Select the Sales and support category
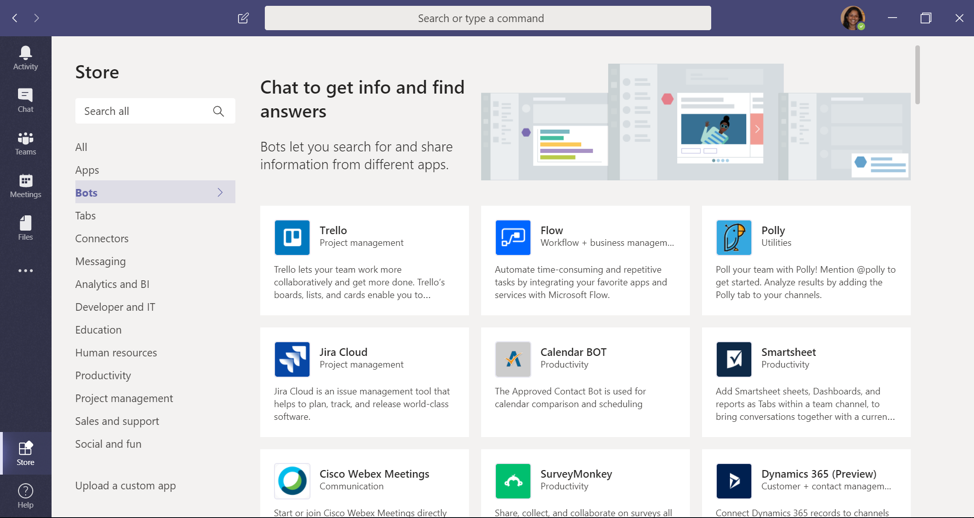The width and height of the screenshot is (974, 518). coord(117,421)
